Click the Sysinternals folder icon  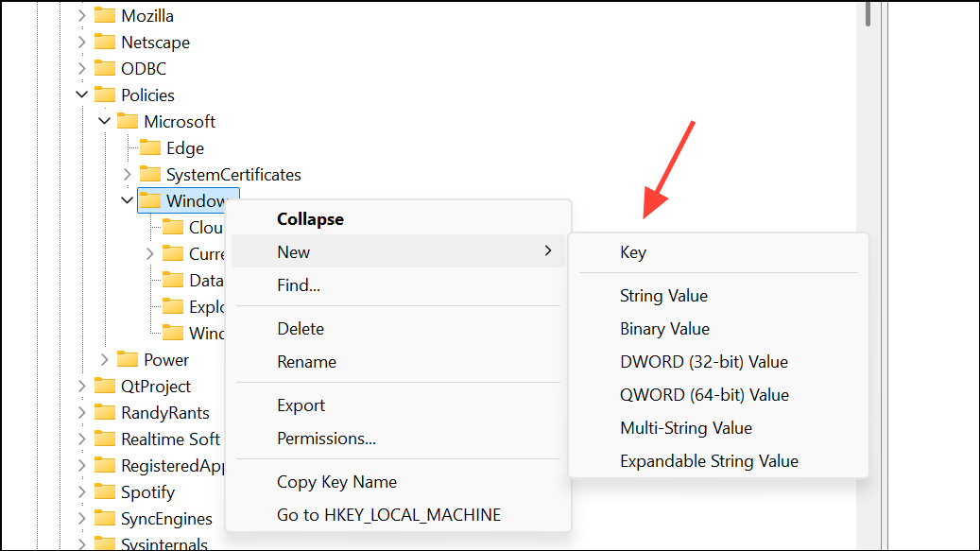point(104,544)
